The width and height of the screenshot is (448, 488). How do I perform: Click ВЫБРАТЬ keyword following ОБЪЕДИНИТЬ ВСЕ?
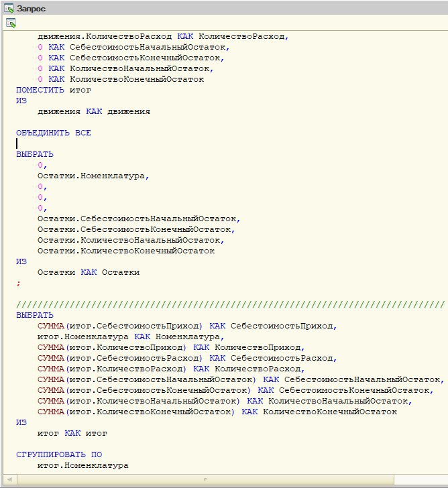point(35,154)
